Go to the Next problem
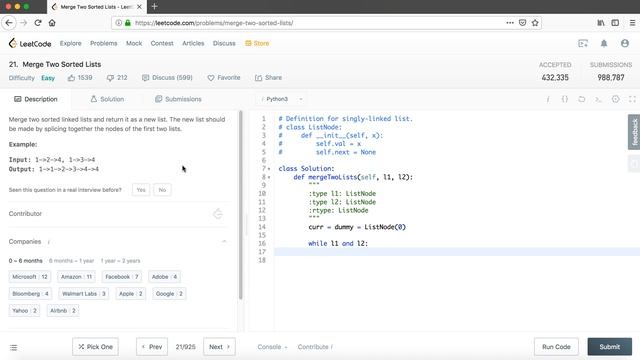The width and height of the screenshot is (640, 360). [x=220, y=347]
